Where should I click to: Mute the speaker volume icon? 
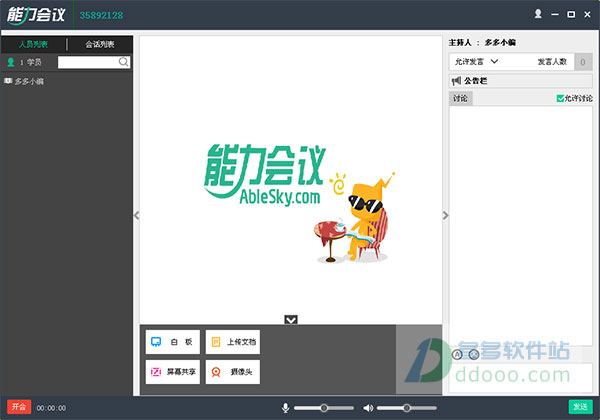(x=368, y=408)
